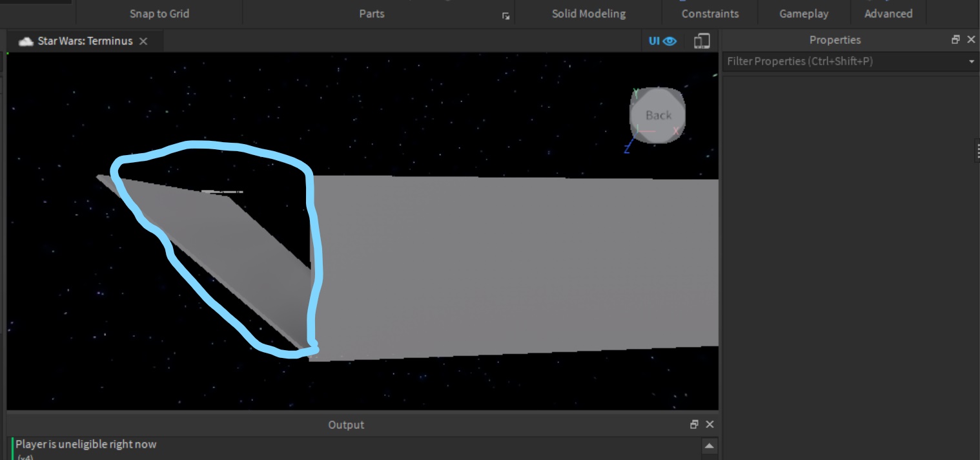Click the Gameplay section label
The width and height of the screenshot is (980, 460).
[804, 14]
